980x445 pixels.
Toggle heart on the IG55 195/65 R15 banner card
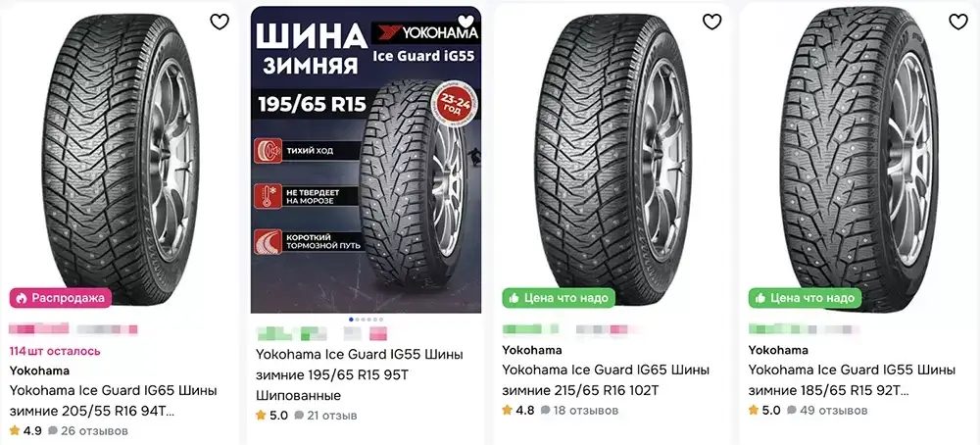click(465, 22)
